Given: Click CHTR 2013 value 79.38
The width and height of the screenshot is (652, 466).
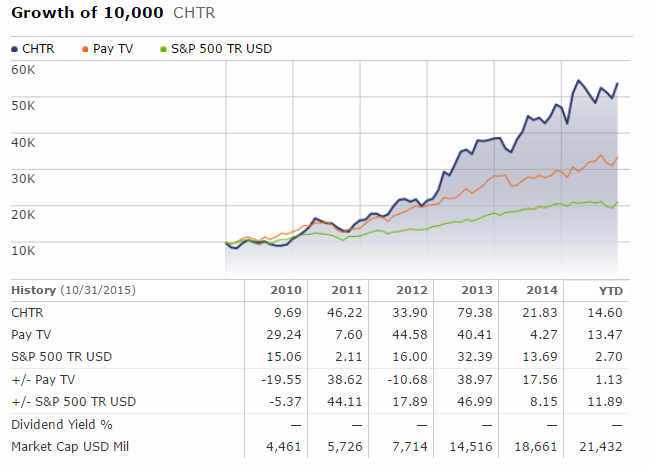Looking at the screenshot, I should click(475, 313).
